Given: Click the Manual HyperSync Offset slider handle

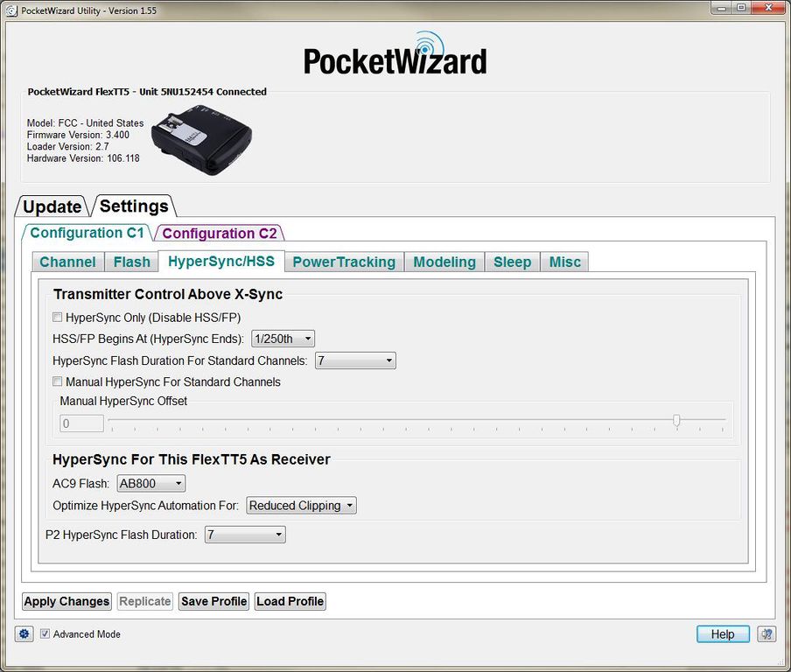Looking at the screenshot, I should pyautogui.click(x=676, y=421).
